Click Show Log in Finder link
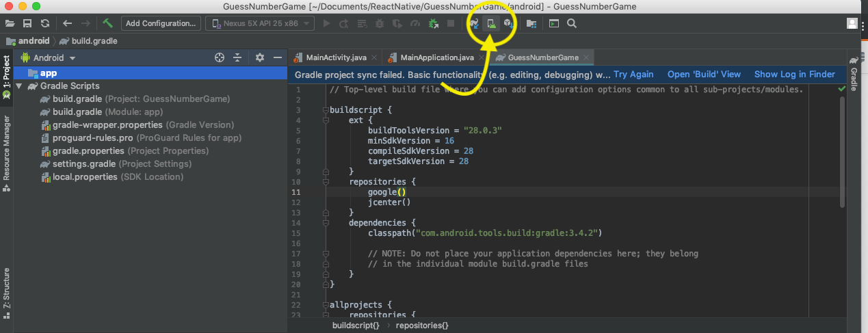868x333 pixels. [x=794, y=75]
